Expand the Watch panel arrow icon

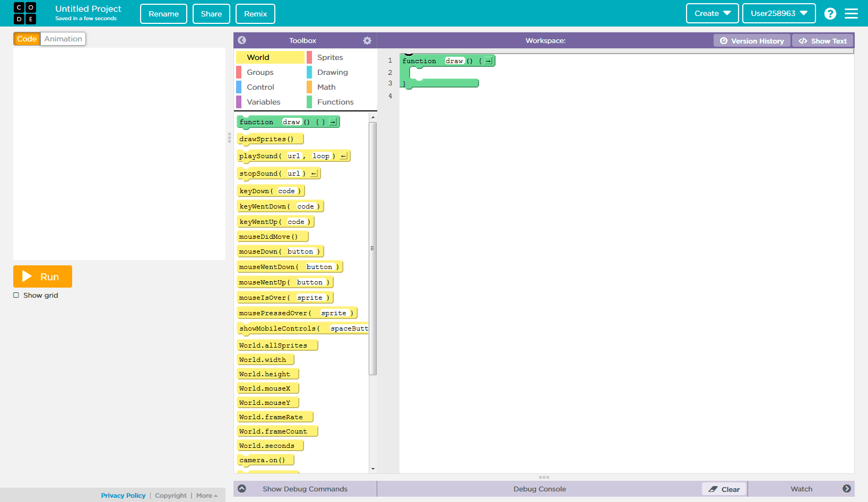point(848,489)
